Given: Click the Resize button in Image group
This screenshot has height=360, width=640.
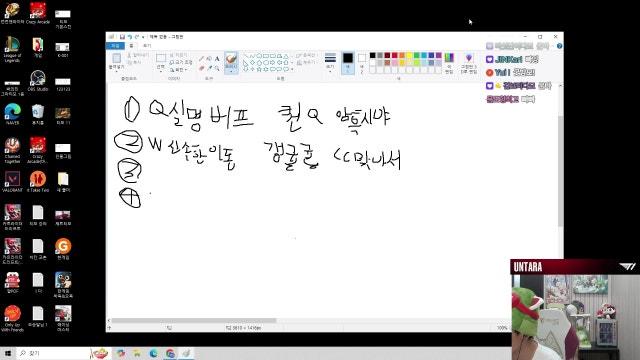Looking at the screenshot, I should tap(180, 62).
